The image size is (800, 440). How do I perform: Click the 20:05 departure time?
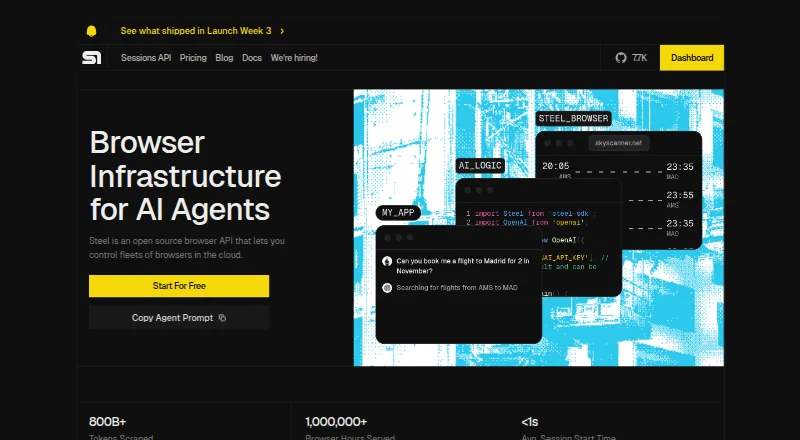coord(556,166)
